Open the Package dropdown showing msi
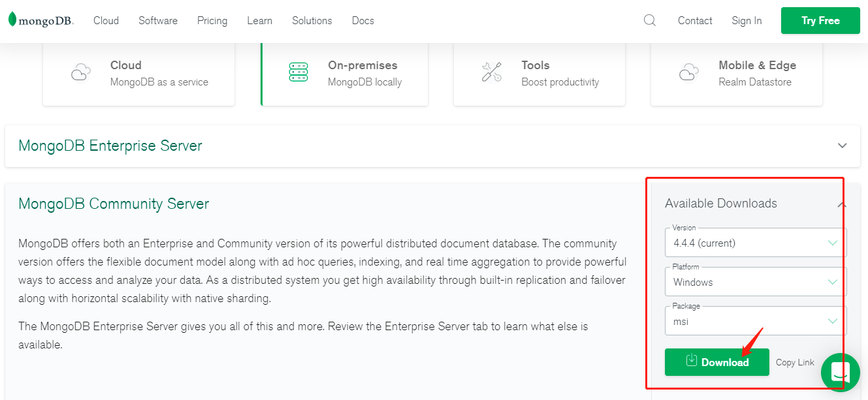The width and height of the screenshot is (868, 400). (x=756, y=321)
